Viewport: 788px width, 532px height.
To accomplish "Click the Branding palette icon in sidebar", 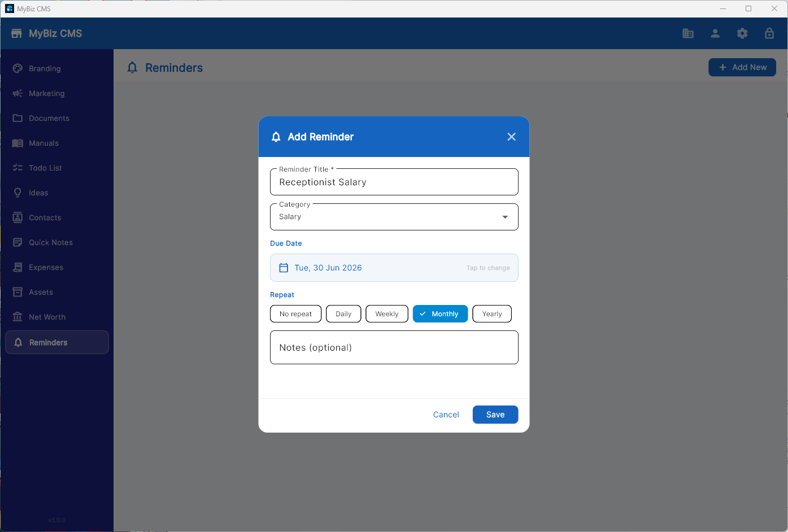I will pos(18,68).
